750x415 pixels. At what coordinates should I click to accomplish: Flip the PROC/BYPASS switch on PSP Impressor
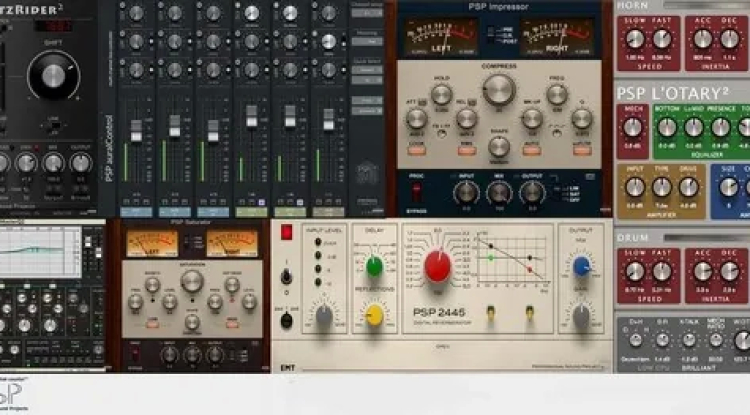coord(417,192)
